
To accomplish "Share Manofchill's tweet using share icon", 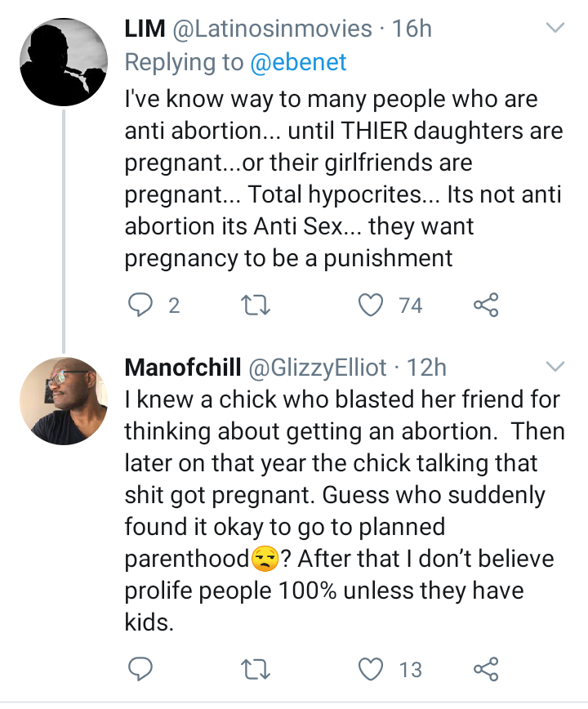I will pos(486,670).
